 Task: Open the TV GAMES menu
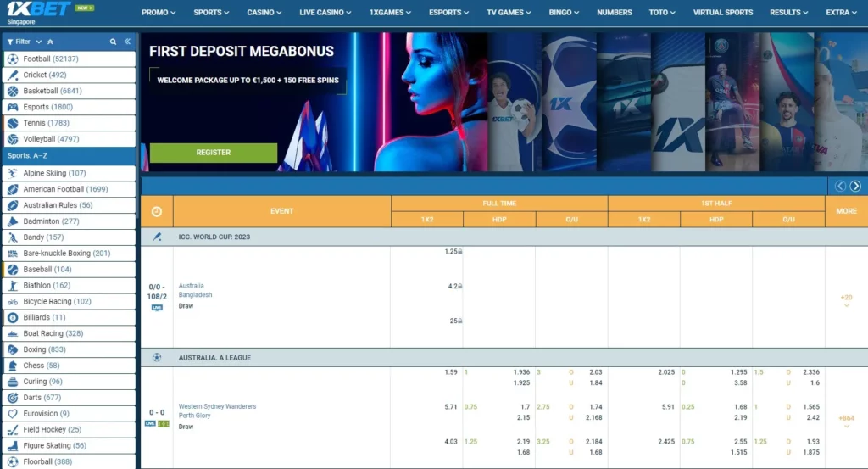pos(509,12)
